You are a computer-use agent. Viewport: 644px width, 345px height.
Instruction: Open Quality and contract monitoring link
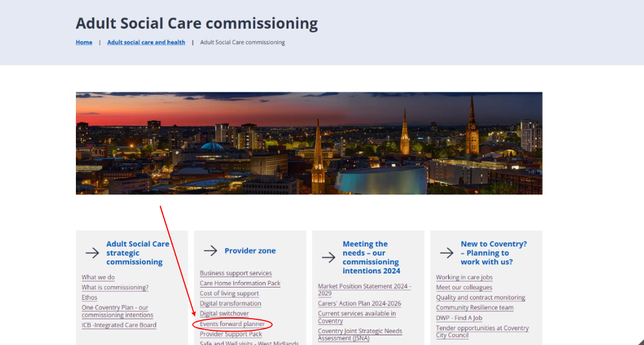pos(481,297)
